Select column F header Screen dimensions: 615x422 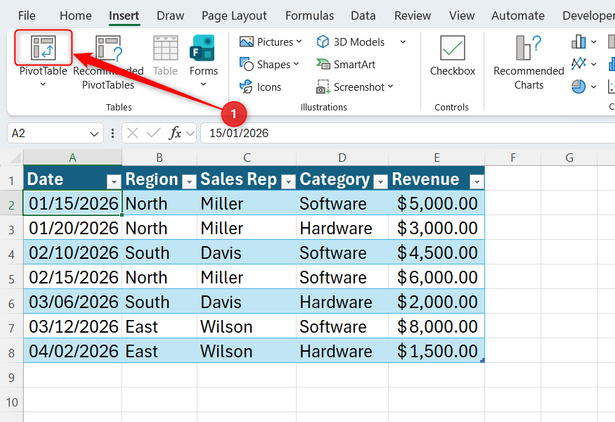[x=513, y=157]
